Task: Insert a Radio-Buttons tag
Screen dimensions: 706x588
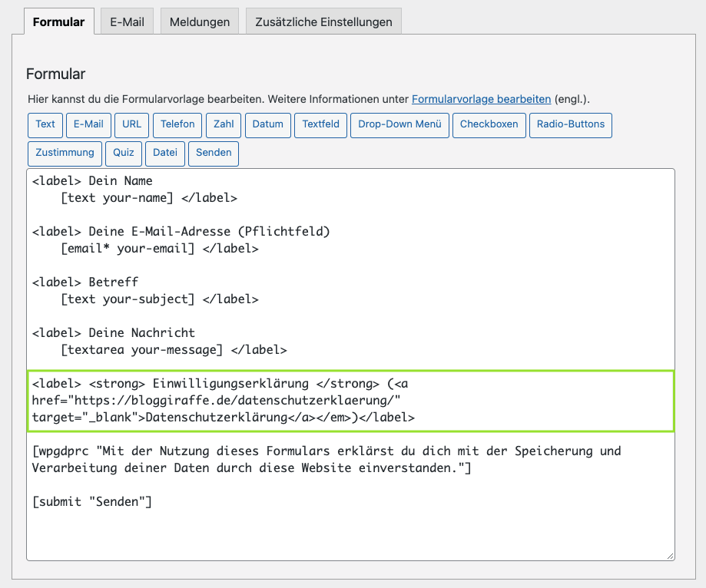Action: pyautogui.click(x=570, y=124)
